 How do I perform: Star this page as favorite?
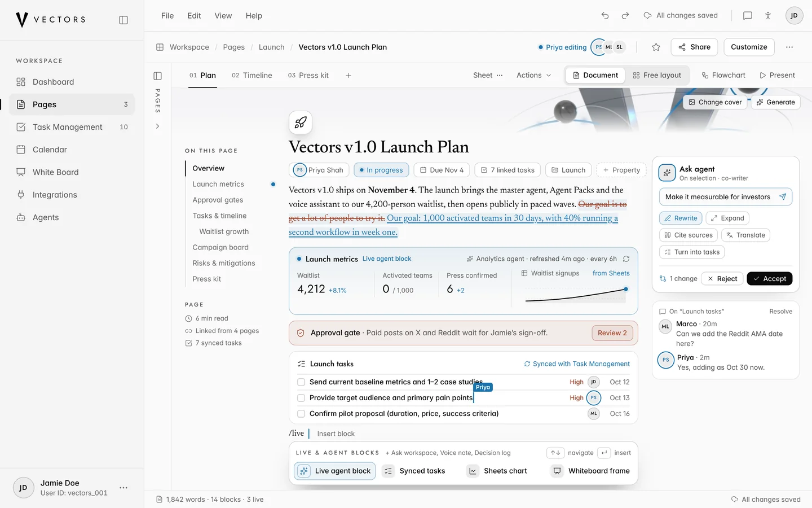(656, 47)
